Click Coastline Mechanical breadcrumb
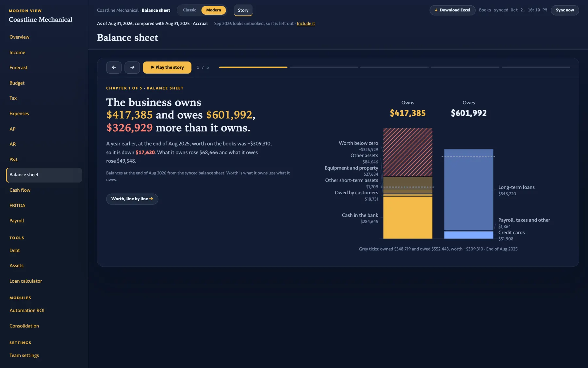 tap(118, 10)
